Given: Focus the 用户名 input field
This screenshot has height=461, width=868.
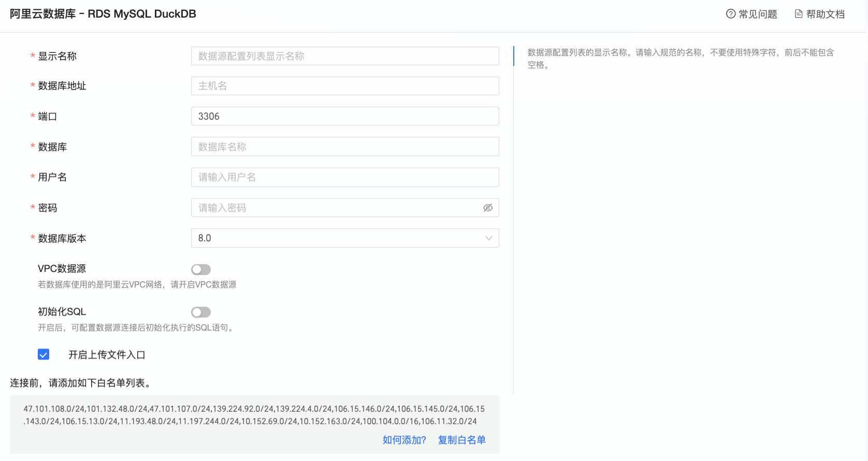Looking at the screenshot, I should coord(345,177).
